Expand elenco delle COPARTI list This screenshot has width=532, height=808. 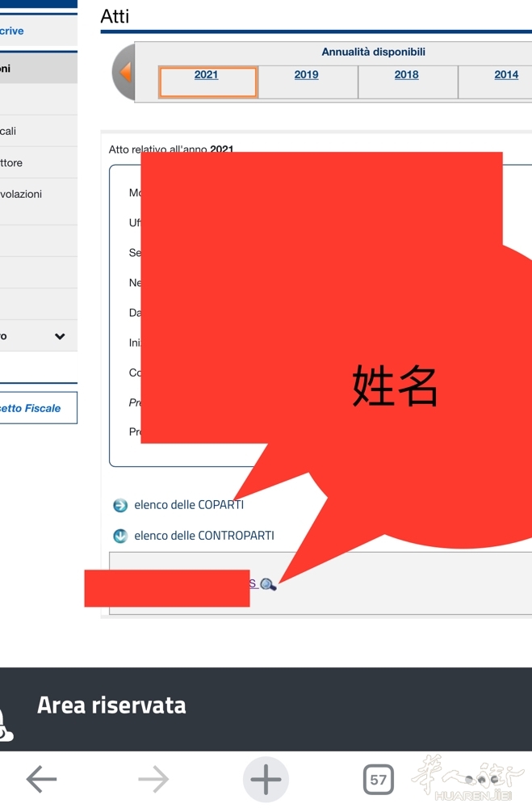click(188, 505)
